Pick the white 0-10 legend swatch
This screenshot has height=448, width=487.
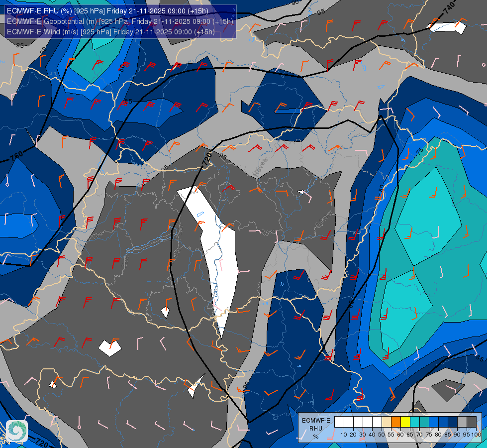339,422
